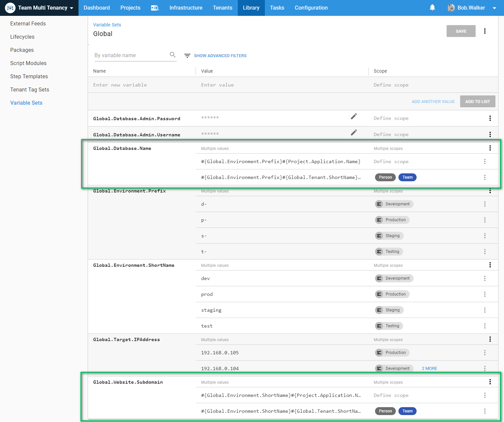The image size is (504, 422).
Task: Open the Tenants menu item
Action: pos(222,8)
